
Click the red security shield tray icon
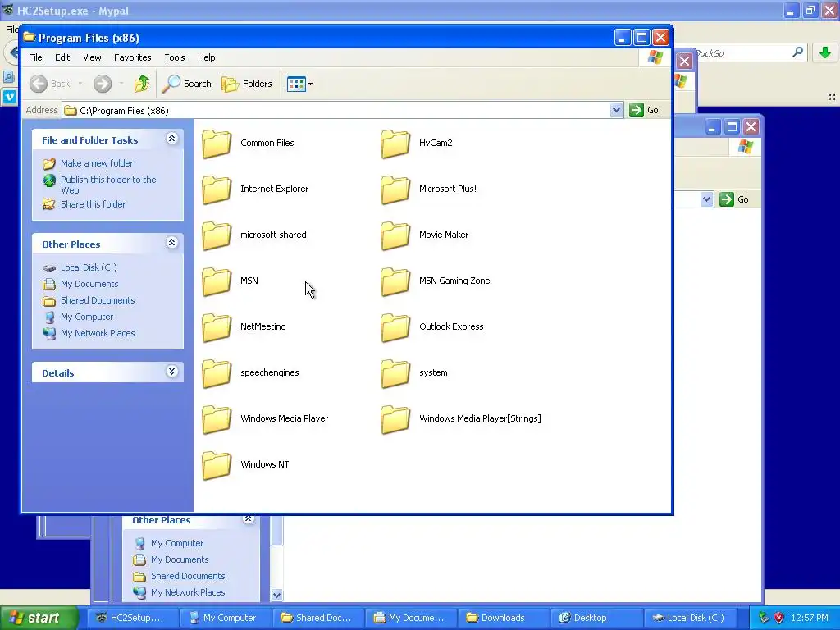[779, 618]
